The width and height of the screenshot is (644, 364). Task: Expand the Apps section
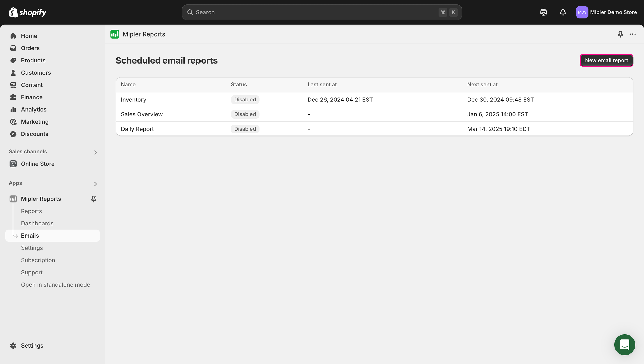point(95,184)
